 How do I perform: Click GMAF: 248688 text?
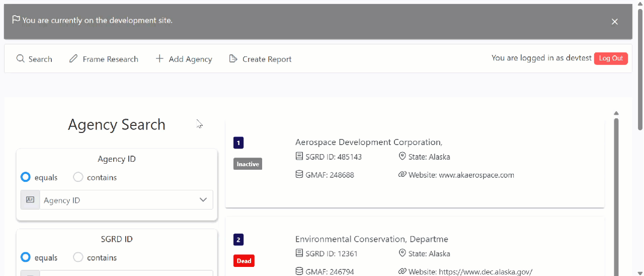point(330,175)
